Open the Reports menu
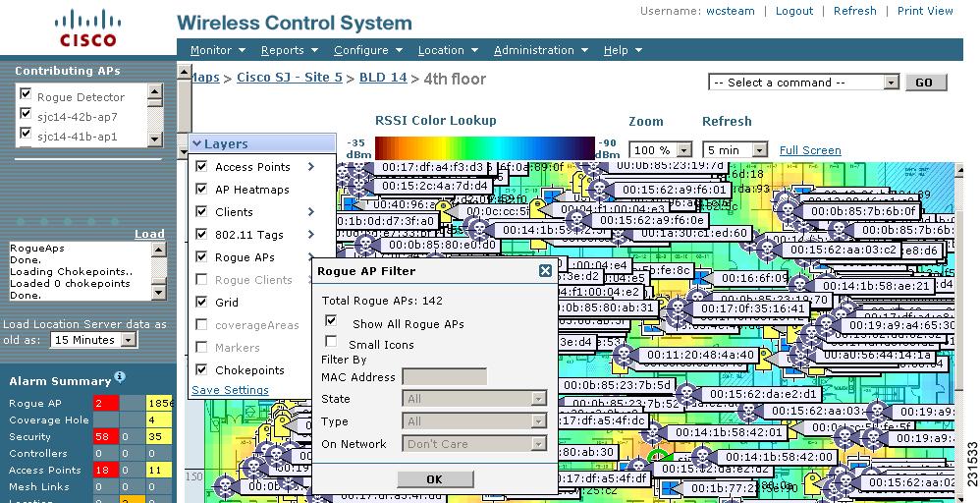This screenshot has height=503, width=980. 290,50
